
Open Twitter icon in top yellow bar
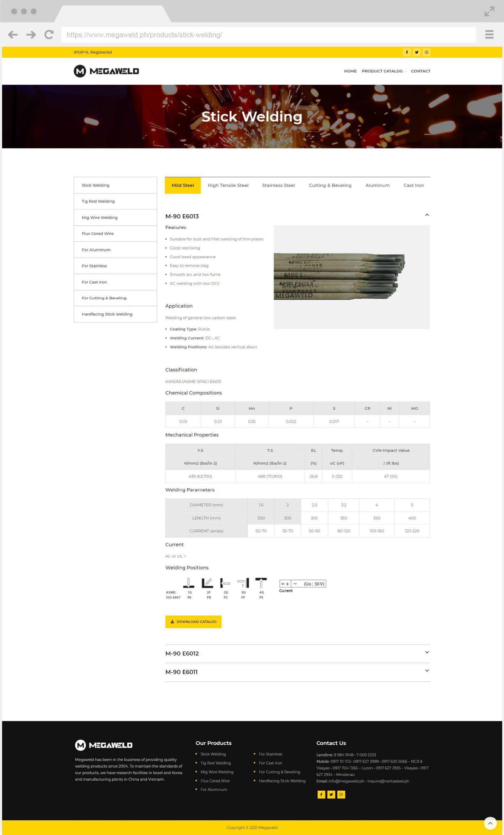point(417,52)
